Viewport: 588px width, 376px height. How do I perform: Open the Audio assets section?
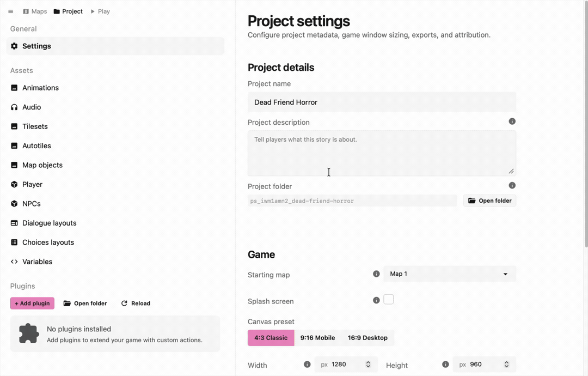tap(32, 107)
